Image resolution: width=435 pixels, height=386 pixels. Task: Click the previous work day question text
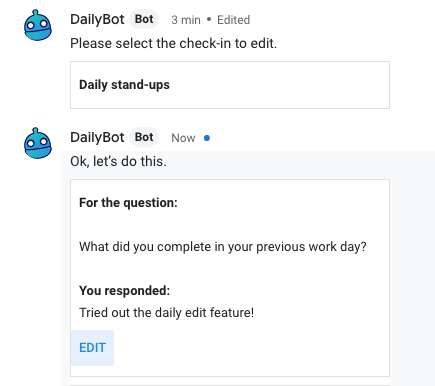223,247
